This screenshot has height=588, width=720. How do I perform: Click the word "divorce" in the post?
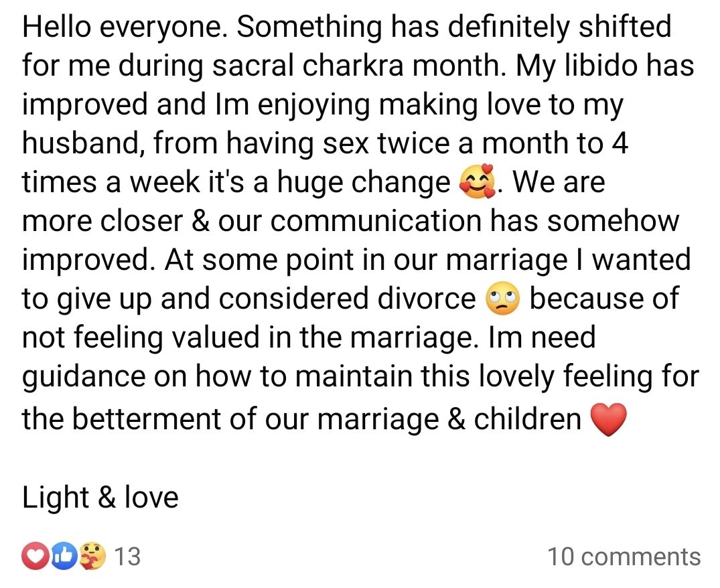coord(422,299)
